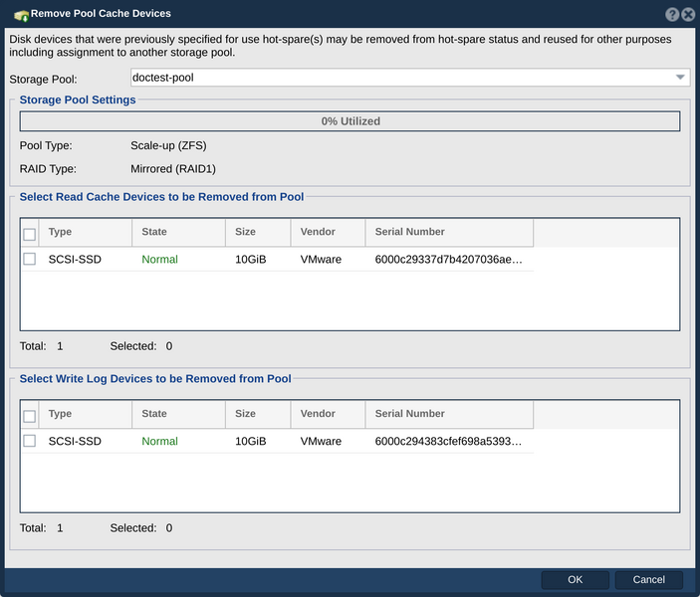Click SCSI-SSD type in Read Cache row
The height and width of the screenshot is (597, 700).
click(x=75, y=260)
